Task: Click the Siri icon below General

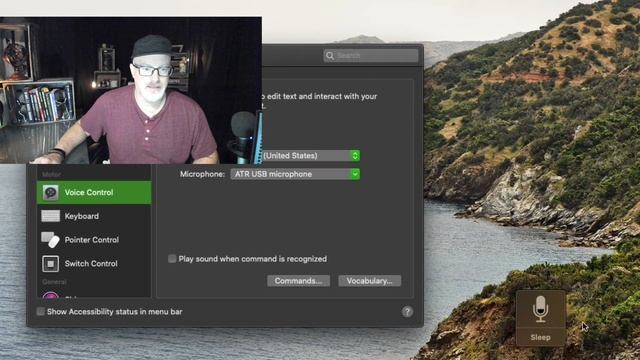Action: pos(51,295)
